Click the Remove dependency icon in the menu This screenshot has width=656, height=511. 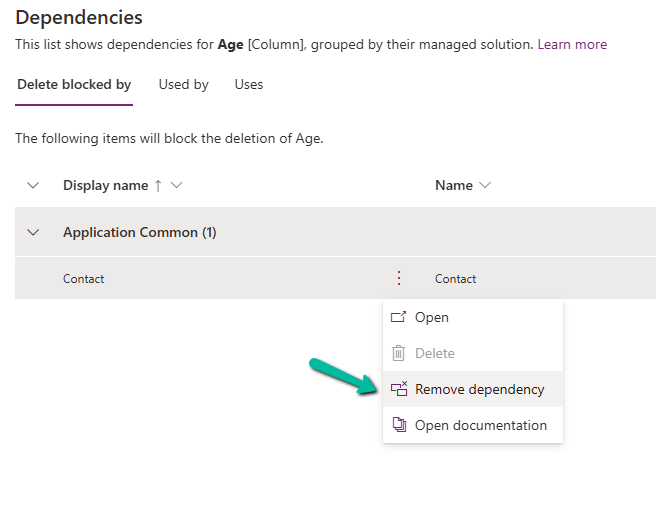tap(398, 389)
